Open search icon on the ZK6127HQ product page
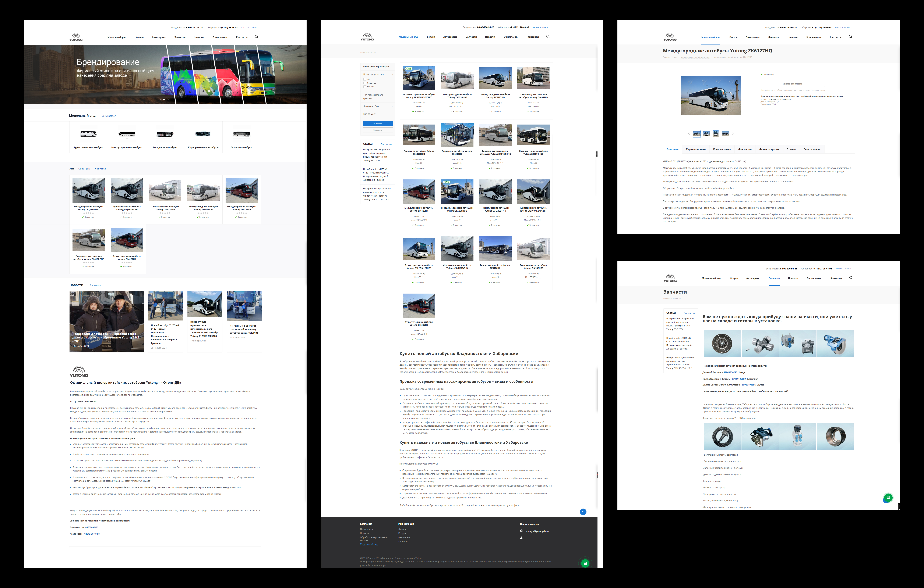 850,36
